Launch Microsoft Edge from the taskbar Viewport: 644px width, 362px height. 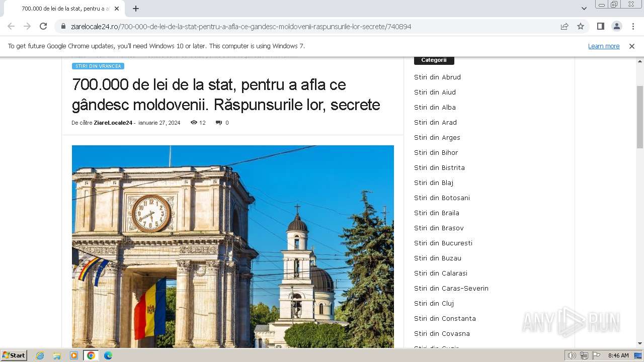108,355
